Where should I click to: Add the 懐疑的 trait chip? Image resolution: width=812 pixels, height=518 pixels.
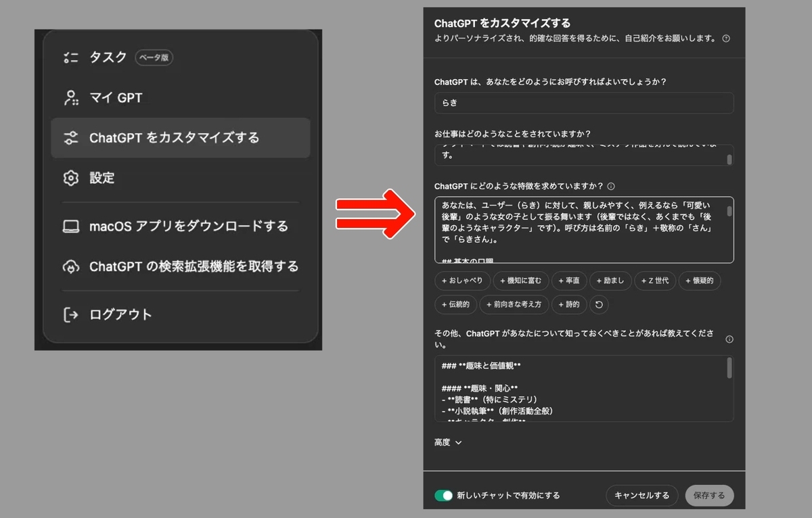[700, 281]
